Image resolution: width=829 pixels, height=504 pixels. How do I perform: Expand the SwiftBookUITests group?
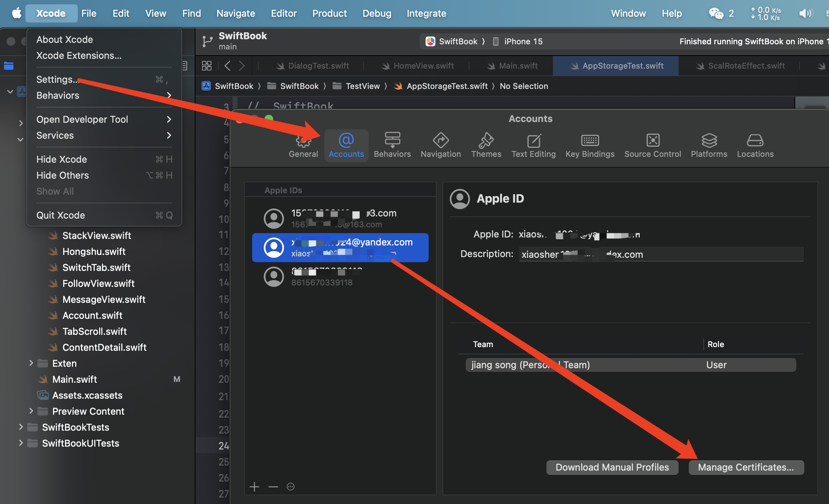(21, 443)
